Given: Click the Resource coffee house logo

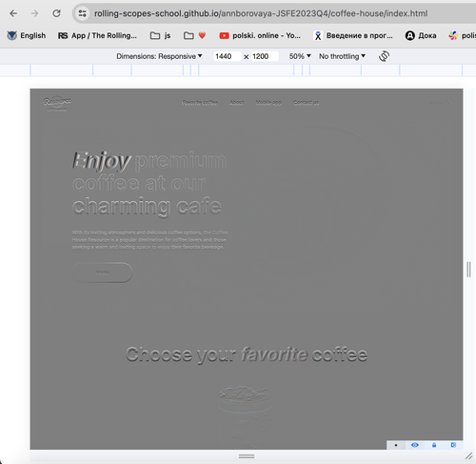Looking at the screenshot, I should [57, 103].
